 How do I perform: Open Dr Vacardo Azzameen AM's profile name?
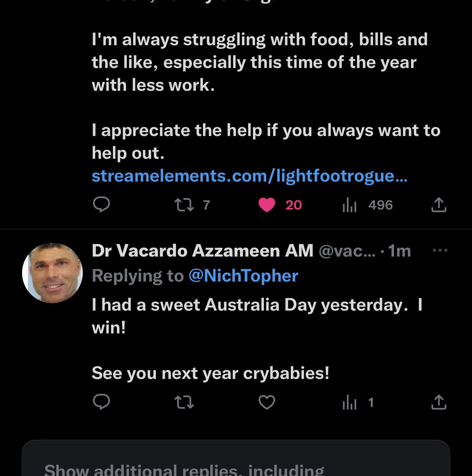point(202,251)
